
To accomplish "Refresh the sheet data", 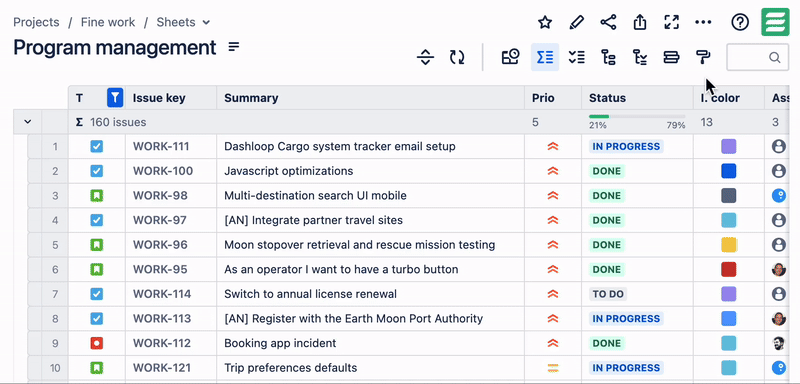I will pyautogui.click(x=457, y=57).
